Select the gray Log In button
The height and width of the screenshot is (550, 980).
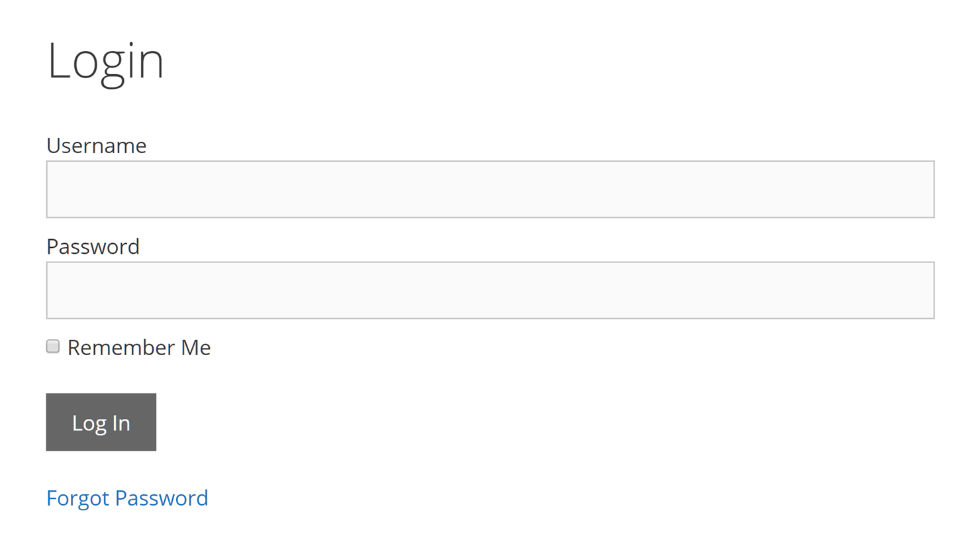(x=101, y=422)
